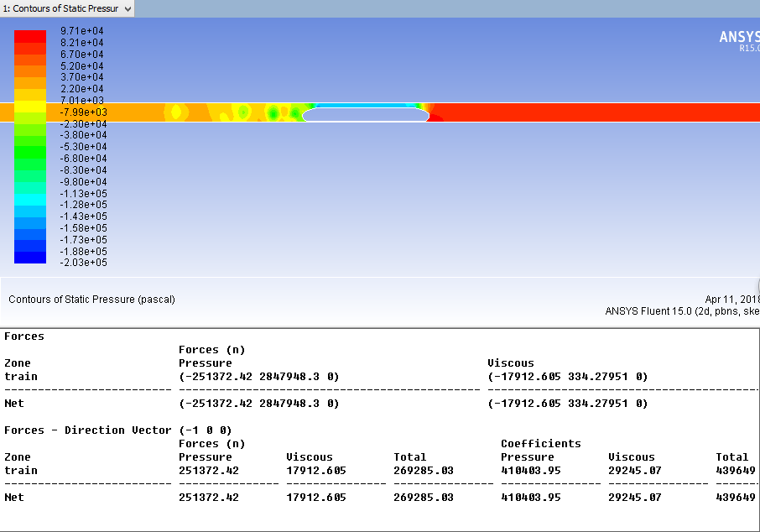760x532 pixels.
Task: Click the white train body in the contour
Action: coord(366,115)
